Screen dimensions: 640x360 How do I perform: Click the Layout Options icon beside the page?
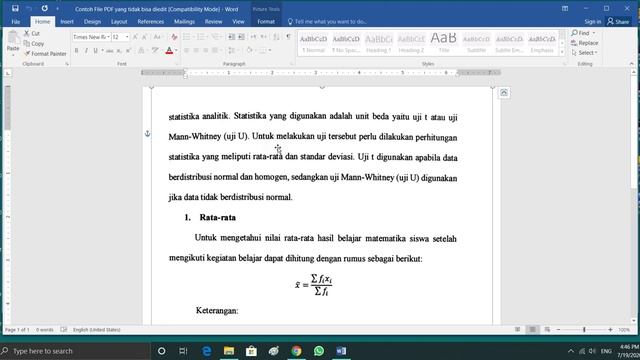pos(504,93)
